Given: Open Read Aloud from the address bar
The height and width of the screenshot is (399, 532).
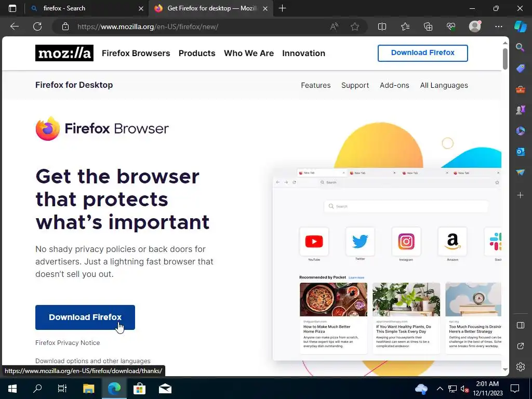Looking at the screenshot, I should click(334, 26).
